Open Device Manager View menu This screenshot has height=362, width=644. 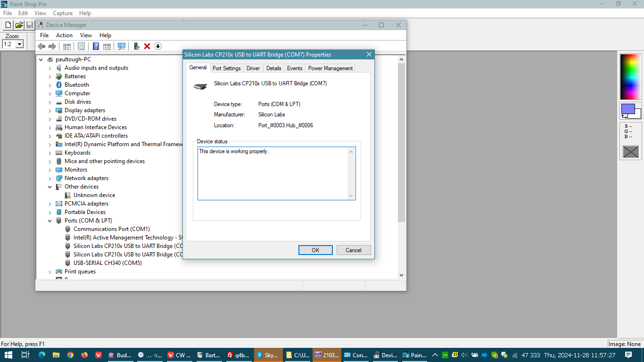(x=86, y=35)
